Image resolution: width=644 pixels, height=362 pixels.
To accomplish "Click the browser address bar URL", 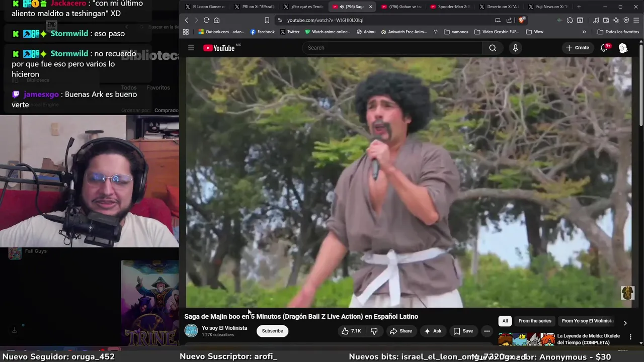I will 325,20.
